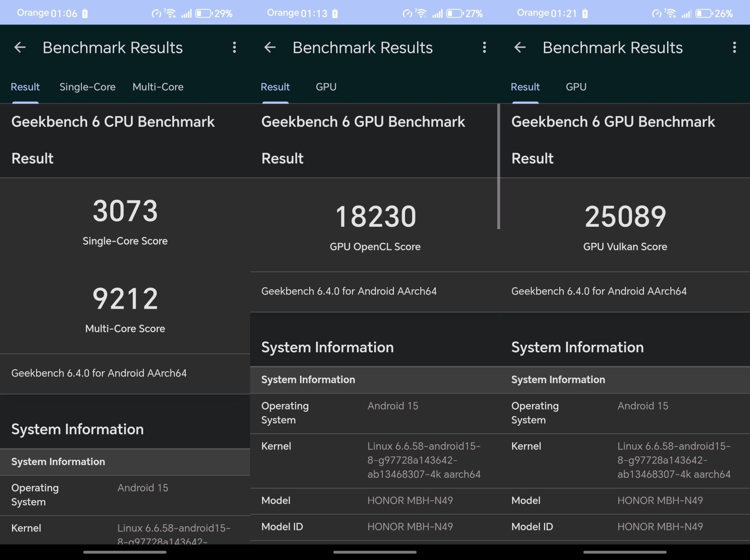Tap clock reading 01:06
Screen dimensions: 750x560
point(64,13)
